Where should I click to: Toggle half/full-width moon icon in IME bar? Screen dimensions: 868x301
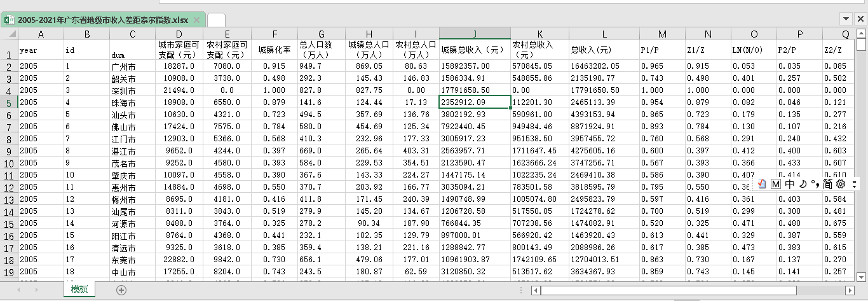802,184
